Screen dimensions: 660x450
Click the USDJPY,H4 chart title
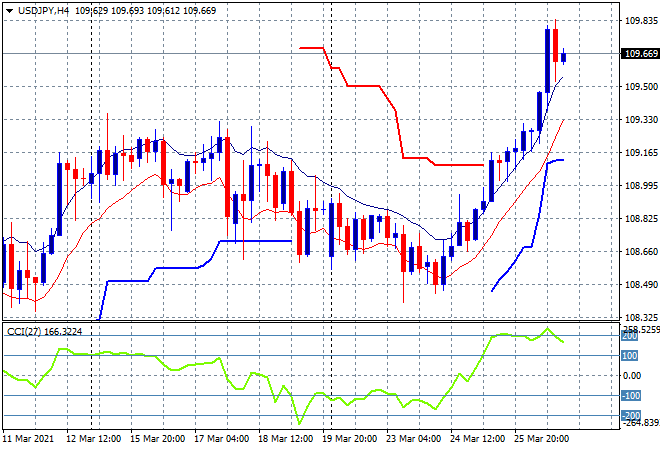tap(44, 11)
